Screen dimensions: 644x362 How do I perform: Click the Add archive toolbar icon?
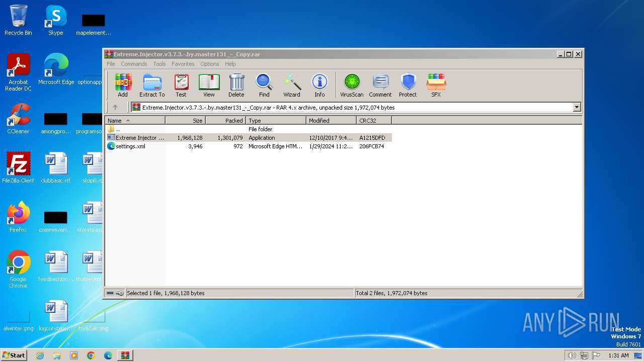coord(123,85)
